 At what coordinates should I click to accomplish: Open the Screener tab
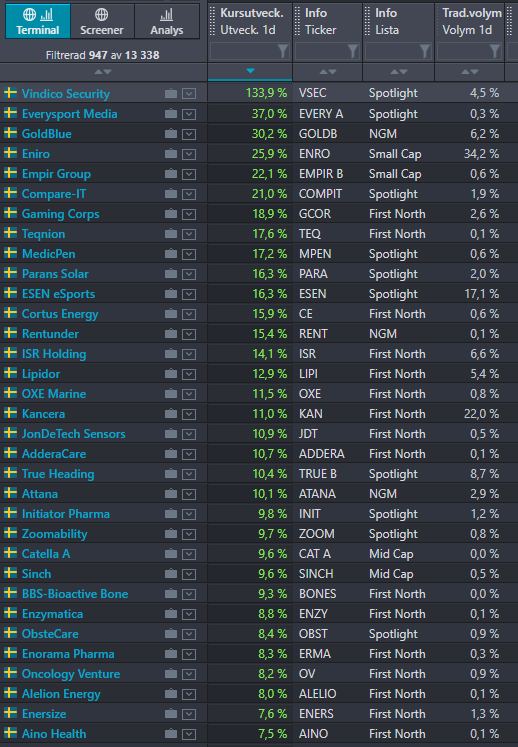[x=102, y=21]
